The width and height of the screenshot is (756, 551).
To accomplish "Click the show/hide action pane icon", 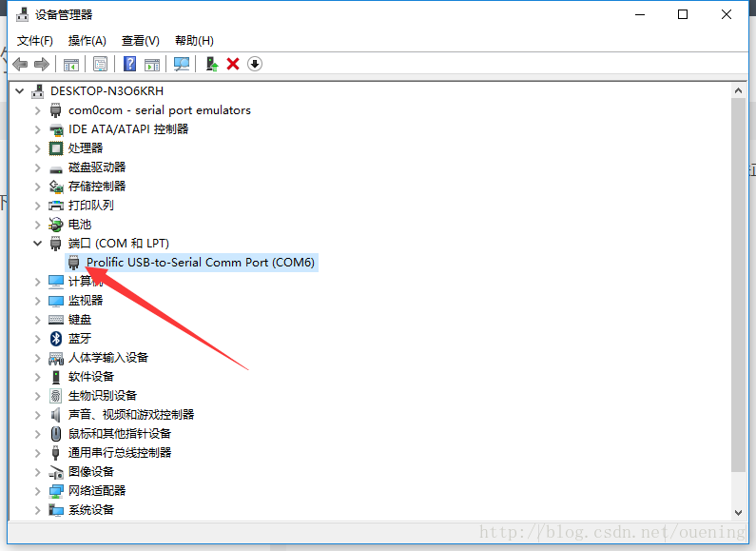I will (x=152, y=64).
